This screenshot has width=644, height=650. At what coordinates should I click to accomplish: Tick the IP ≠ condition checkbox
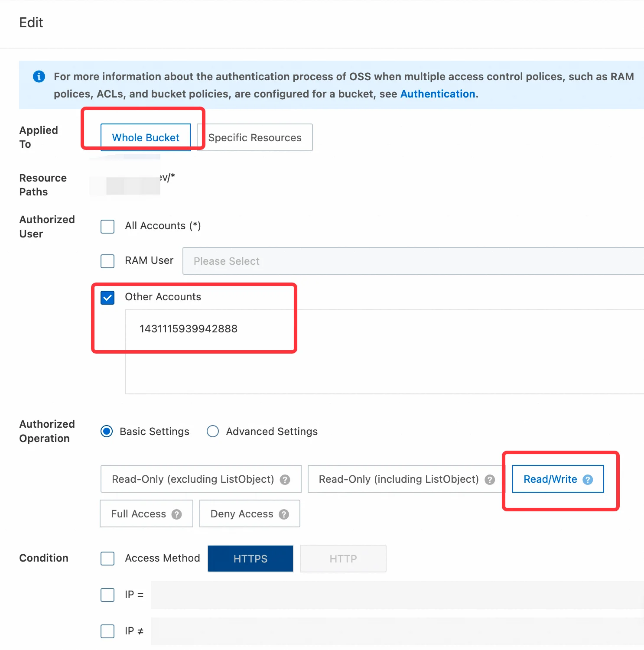tap(107, 631)
